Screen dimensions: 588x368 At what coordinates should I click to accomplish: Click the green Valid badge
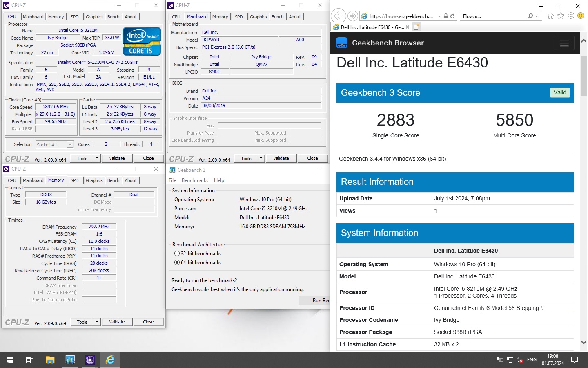pos(560,92)
